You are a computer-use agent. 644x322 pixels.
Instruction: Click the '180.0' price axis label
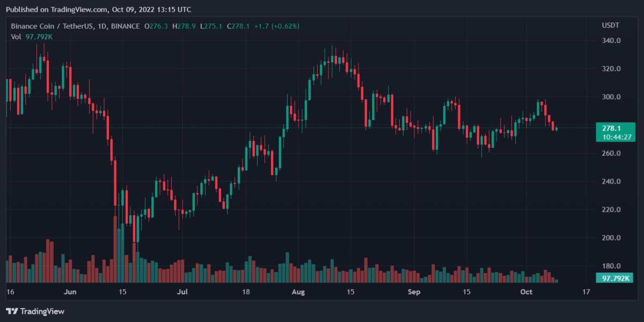[611, 266]
